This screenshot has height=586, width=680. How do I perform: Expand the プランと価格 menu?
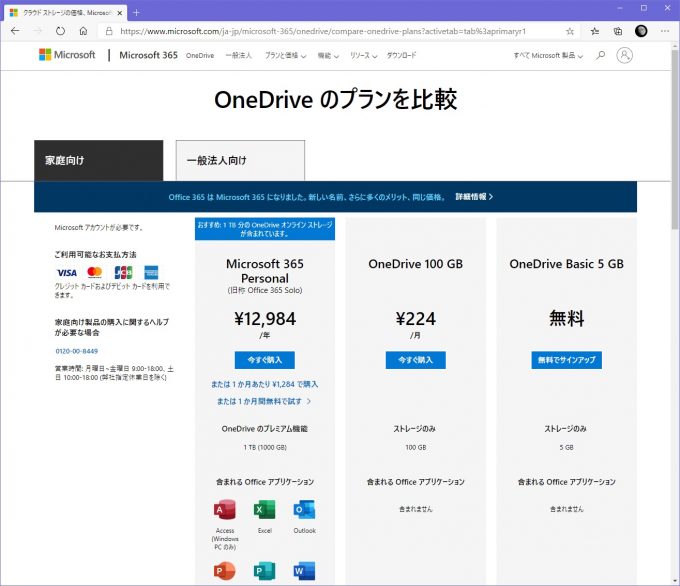coord(285,56)
